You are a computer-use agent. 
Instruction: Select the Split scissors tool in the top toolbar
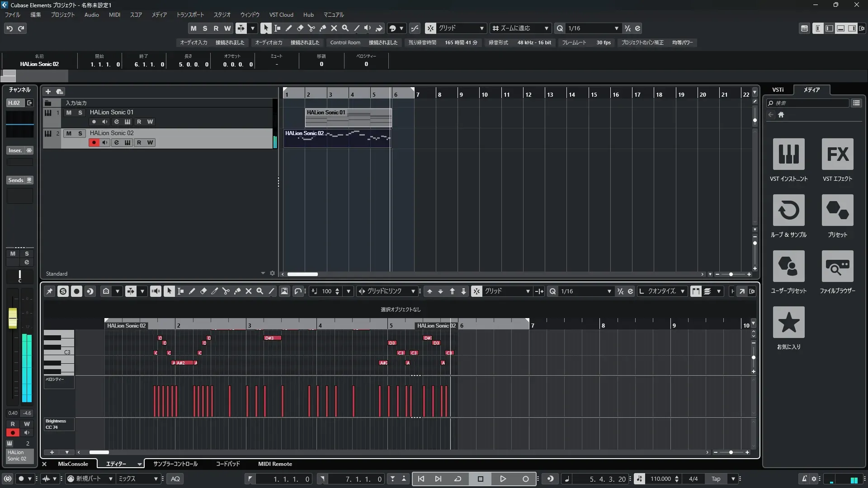tap(311, 28)
